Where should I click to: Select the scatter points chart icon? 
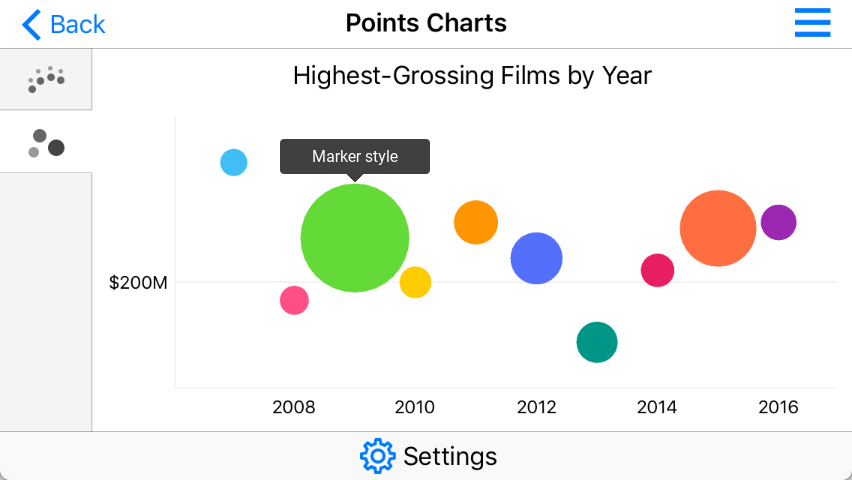click(46, 79)
